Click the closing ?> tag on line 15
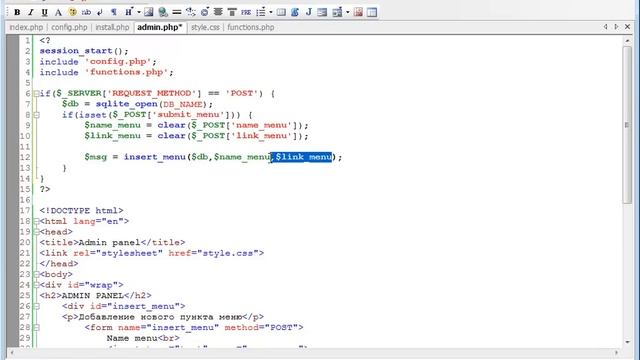 [x=45, y=189]
